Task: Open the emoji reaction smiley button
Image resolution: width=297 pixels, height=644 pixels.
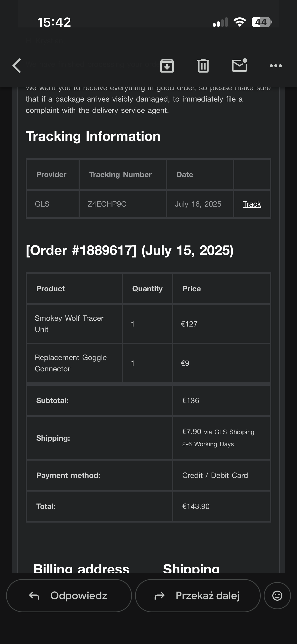Action: (x=277, y=596)
